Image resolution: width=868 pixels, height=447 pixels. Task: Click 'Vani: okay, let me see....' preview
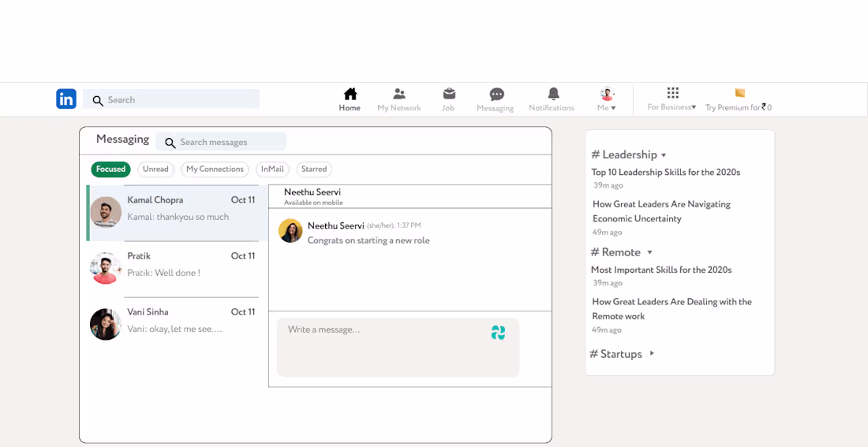coord(175,330)
